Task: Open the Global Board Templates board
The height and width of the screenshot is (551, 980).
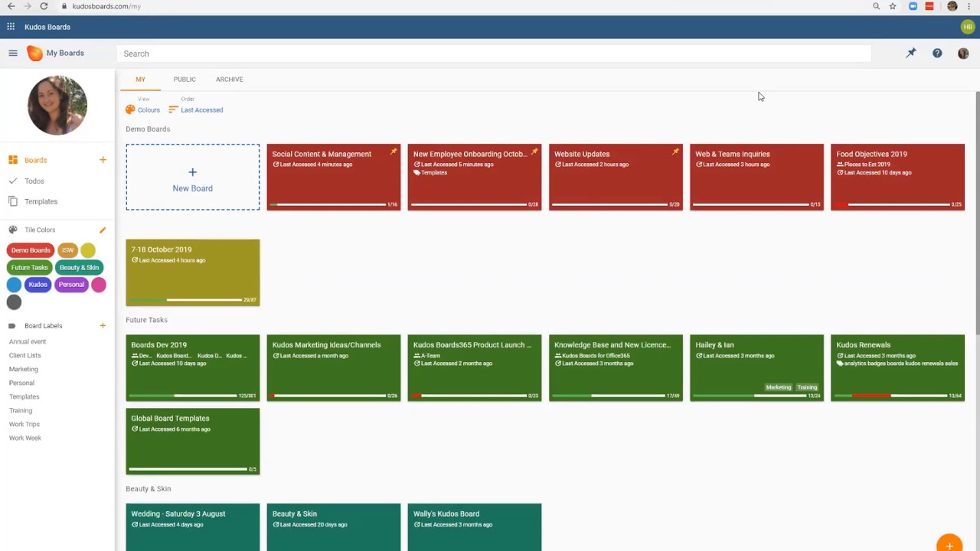Action: (193, 441)
